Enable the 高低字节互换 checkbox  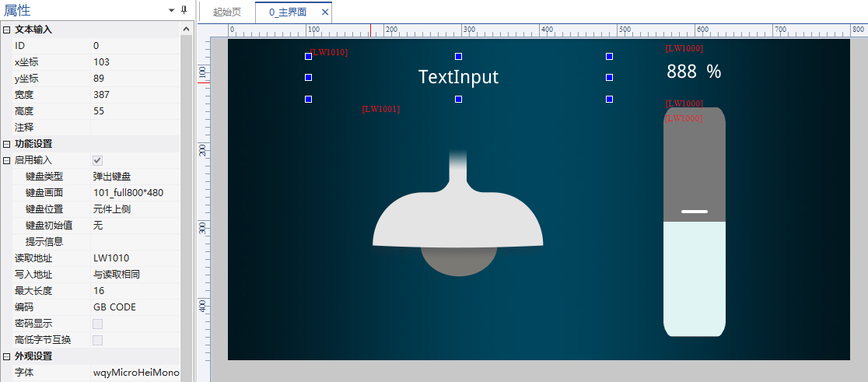pos(98,340)
